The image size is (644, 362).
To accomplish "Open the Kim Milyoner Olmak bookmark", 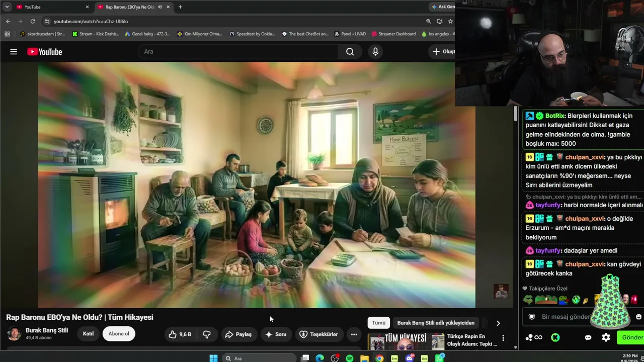I will pos(199,34).
